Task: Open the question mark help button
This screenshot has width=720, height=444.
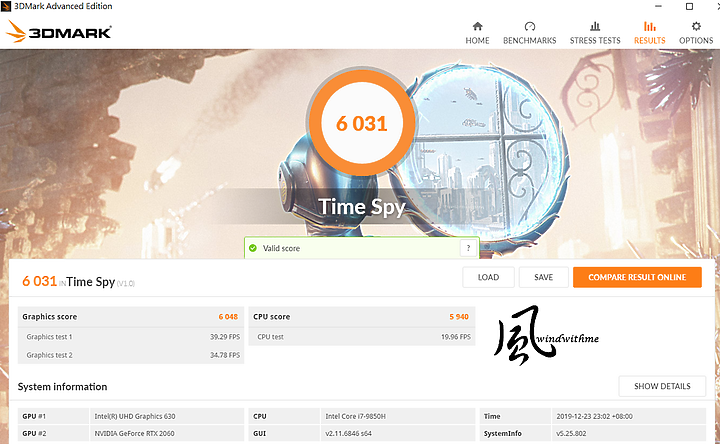Action: 468,248
